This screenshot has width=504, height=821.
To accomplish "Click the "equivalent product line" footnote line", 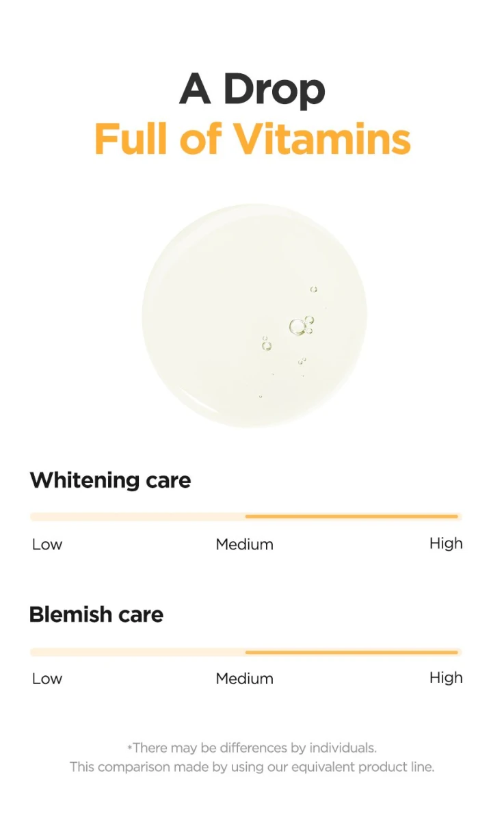I will pos(252,767).
